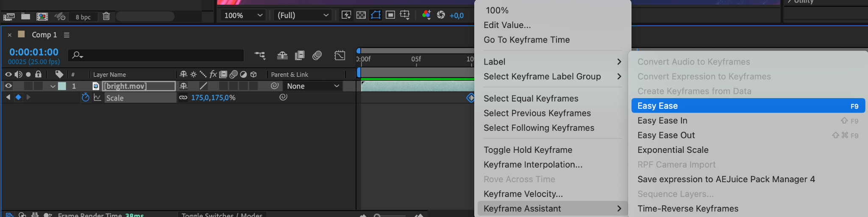Click the 8 bpc color depth button

coord(83,17)
